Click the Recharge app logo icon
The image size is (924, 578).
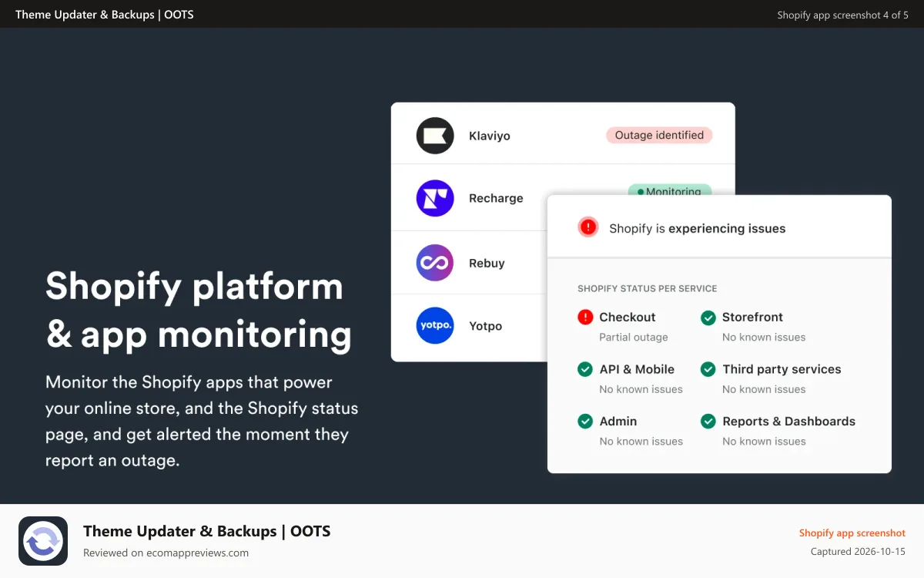tap(435, 198)
